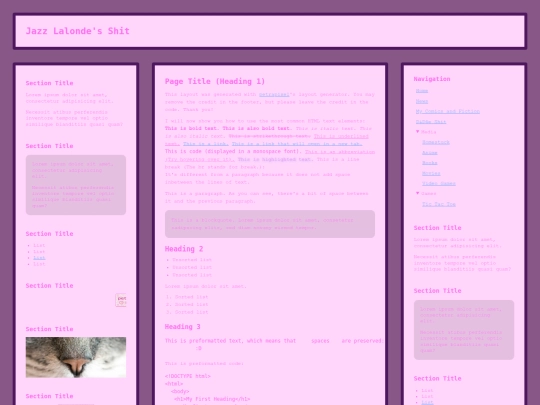The height and width of the screenshot is (405, 540).
Task: Click the 'This is preformatted code:' line
Action: pyautogui.click(x=204, y=363)
